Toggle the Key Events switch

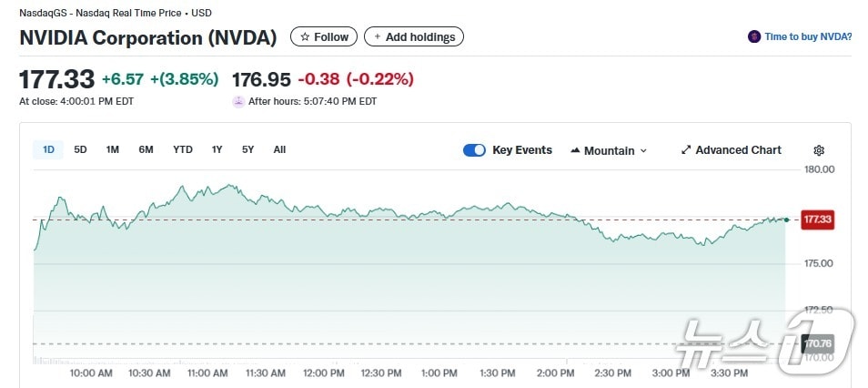click(x=474, y=150)
